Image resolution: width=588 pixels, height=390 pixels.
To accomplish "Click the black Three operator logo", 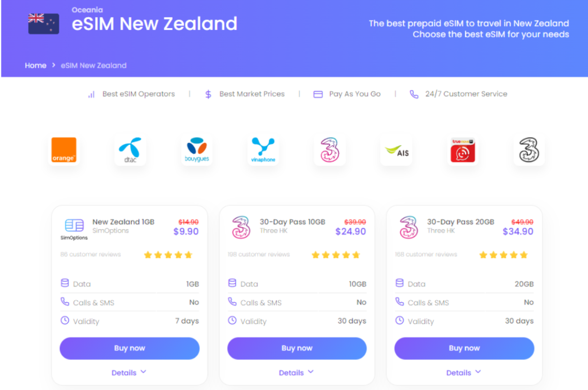I will pyautogui.click(x=529, y=150).
